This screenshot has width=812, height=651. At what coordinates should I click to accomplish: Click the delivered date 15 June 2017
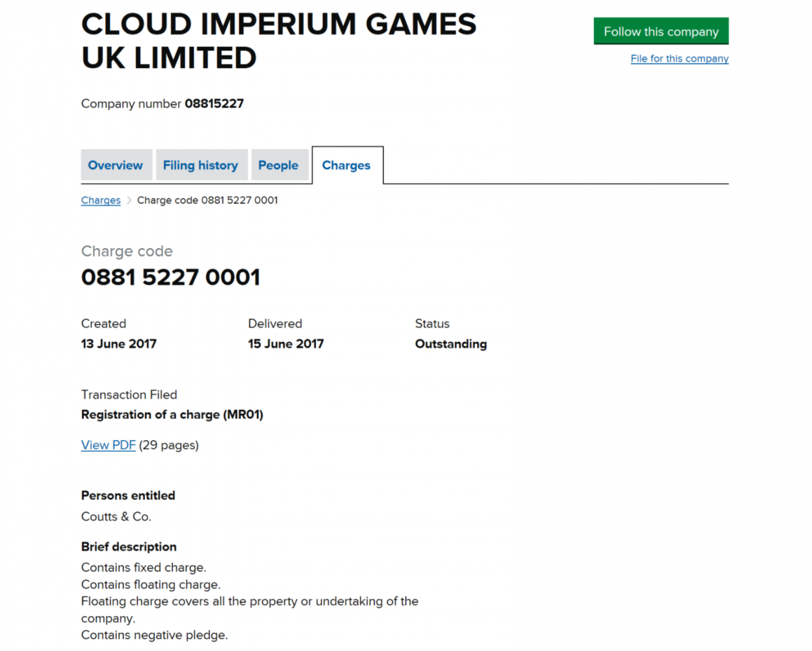coord(286,344)
